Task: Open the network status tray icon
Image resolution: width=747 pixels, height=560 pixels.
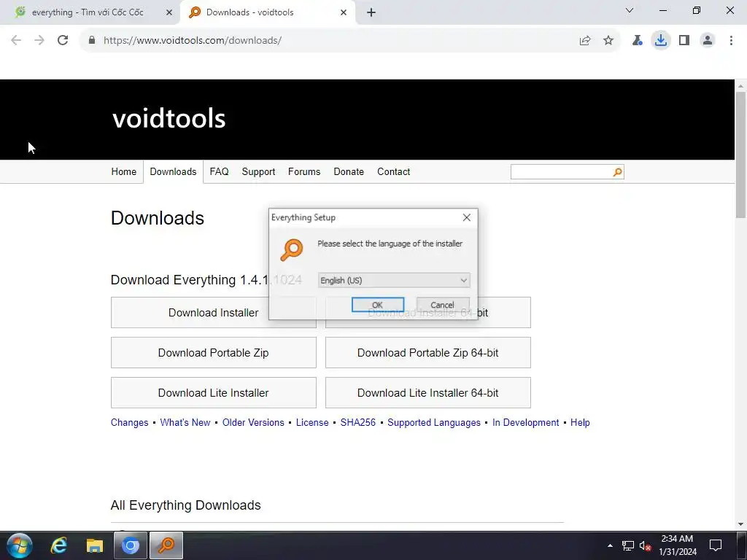Action: click(628, 545)
